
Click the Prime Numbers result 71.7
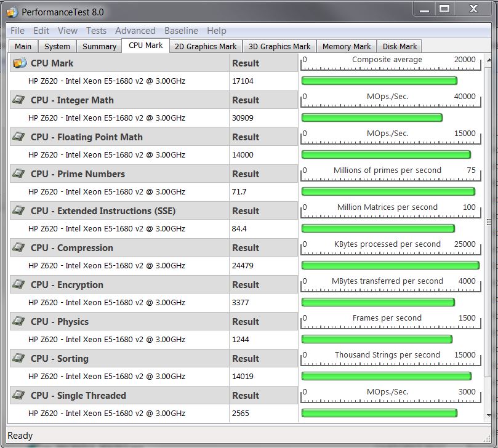pos(239,191)
